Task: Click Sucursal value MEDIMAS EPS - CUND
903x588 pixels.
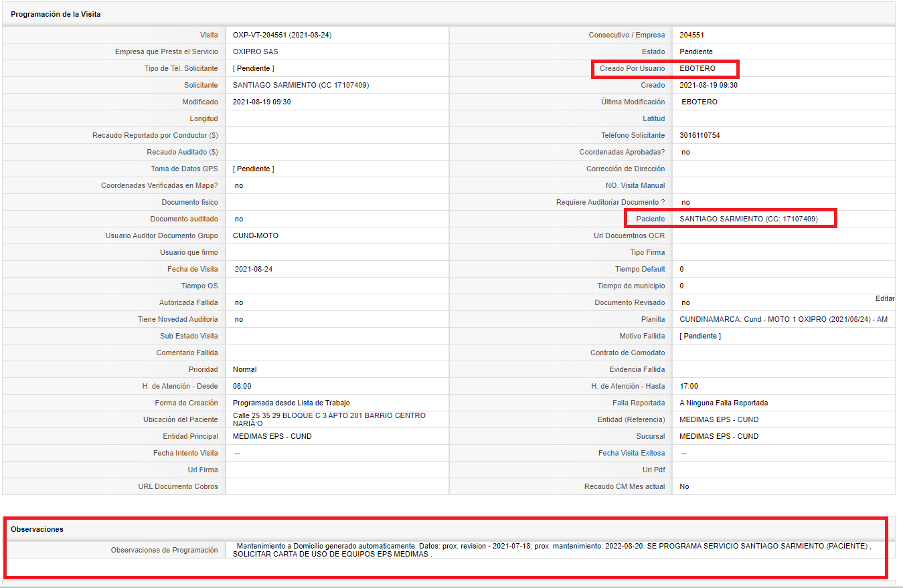Action: (719, 436)
